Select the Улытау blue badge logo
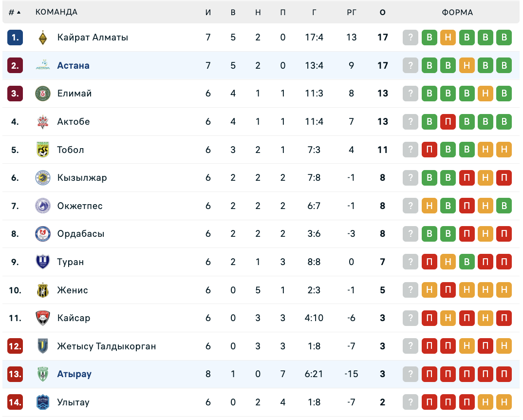The width and height of the screenshot is (523, 420). coord(43,402)
